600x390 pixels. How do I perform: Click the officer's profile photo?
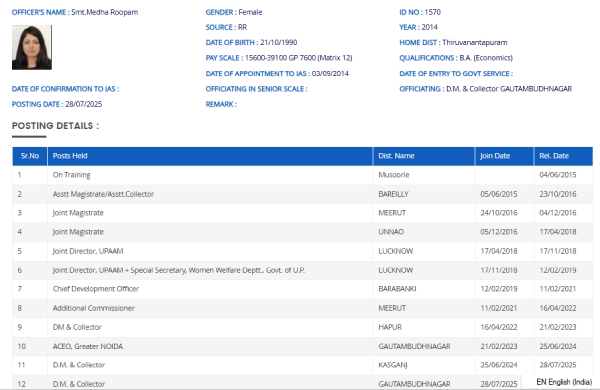click(32, 47)
